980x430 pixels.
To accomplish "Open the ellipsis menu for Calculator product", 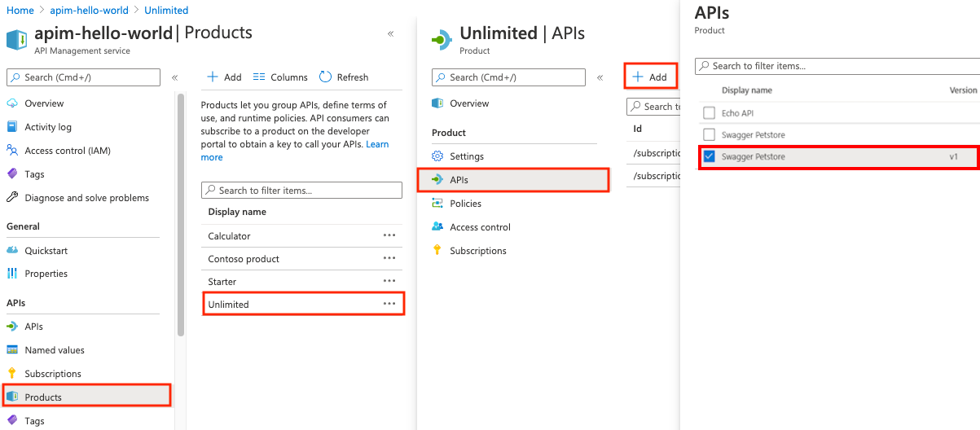I will tap(389, 235).
